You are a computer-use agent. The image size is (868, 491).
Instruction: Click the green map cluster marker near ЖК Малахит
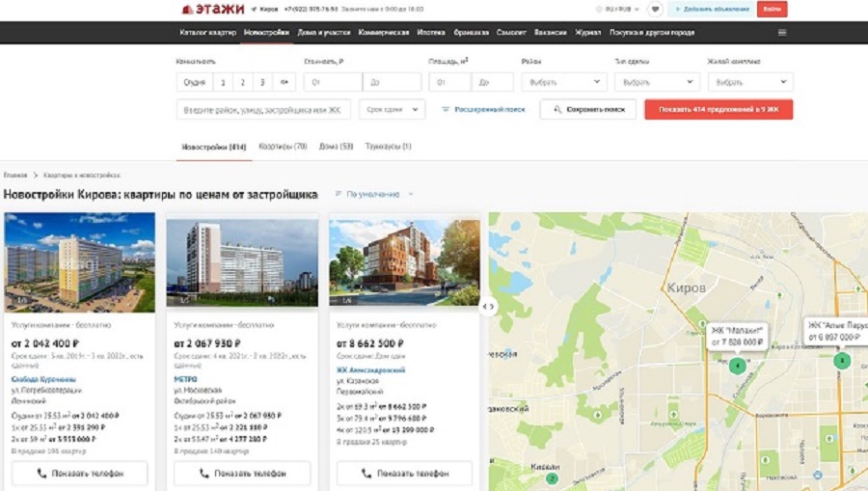click(737, 366)
